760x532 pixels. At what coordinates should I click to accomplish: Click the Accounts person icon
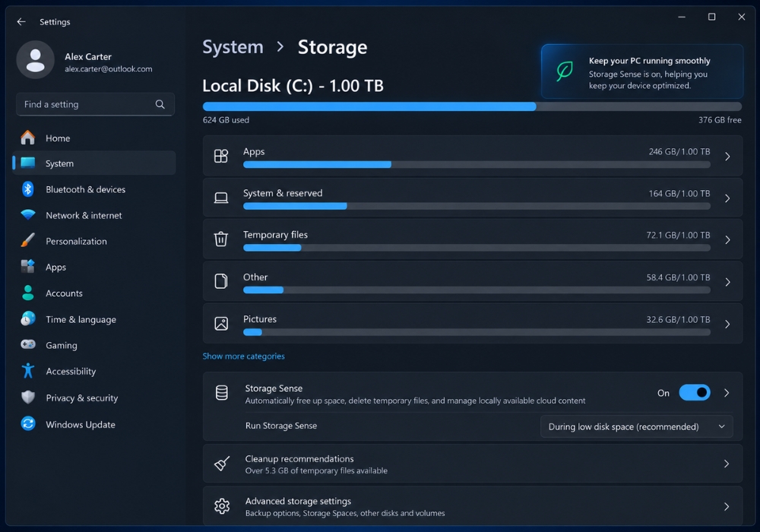tap(27, 293)
